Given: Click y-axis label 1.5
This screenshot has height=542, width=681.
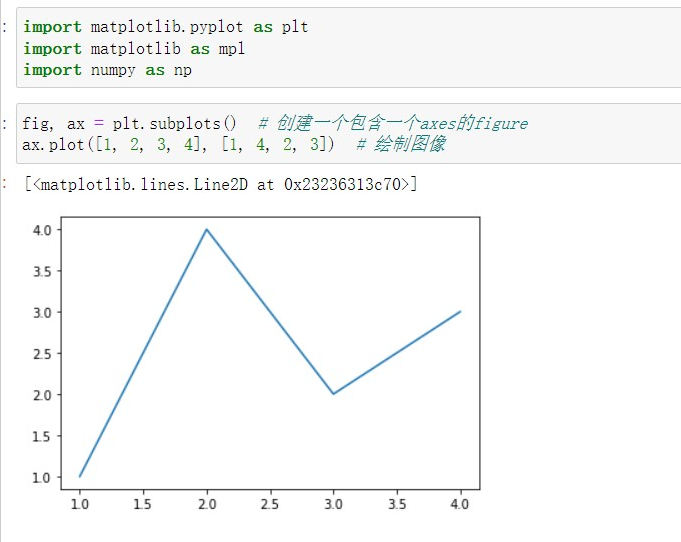Looking at the screenshot, I should (x=42, y=436).
